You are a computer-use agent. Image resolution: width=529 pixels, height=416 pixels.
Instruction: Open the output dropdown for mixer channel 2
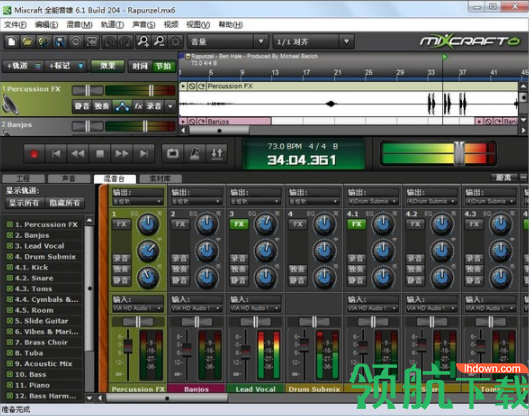[x=196, y=201]
